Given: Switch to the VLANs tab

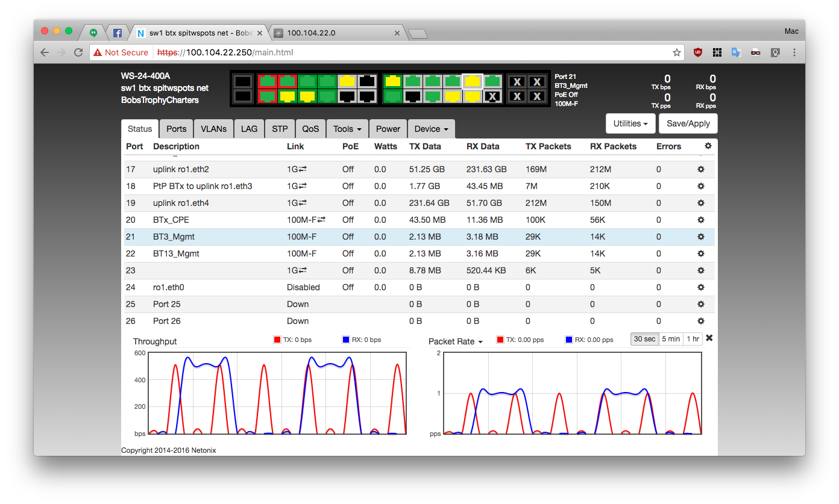Looking at the screenshot, I should [213, 129].
